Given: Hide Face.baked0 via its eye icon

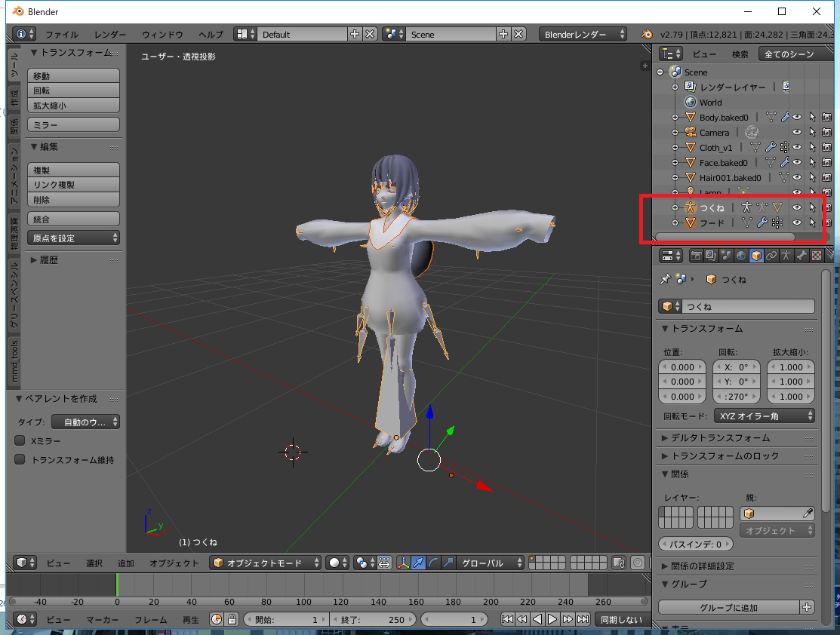Looking at the screenshot, I should 797,161.
